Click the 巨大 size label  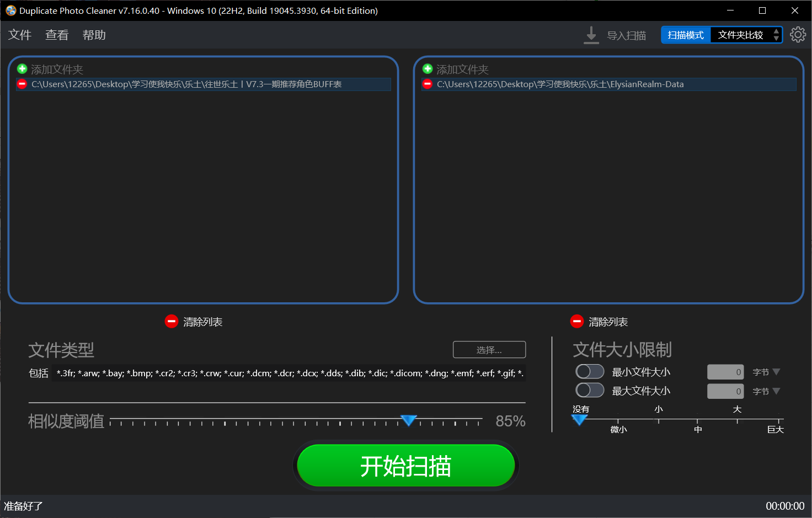pos(775,429)
